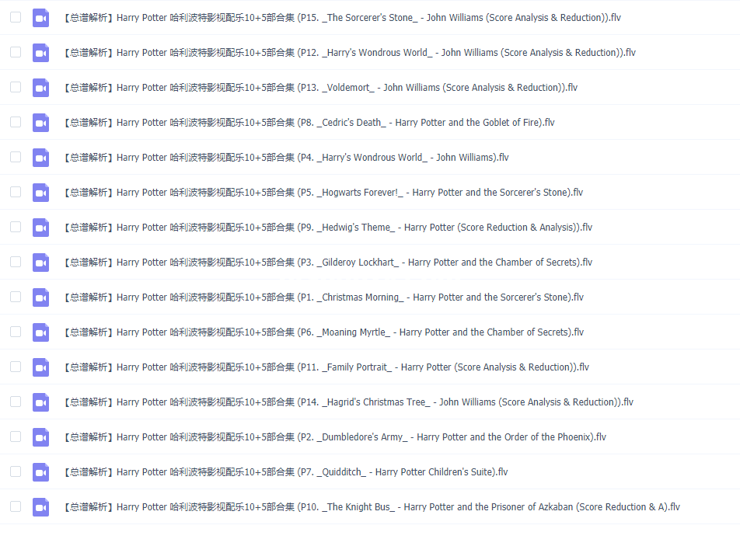Viewport: 740px width, 560px height.
Task: Click video icon for P5 Hogwarts Forever file
Action: click(40, 193)
